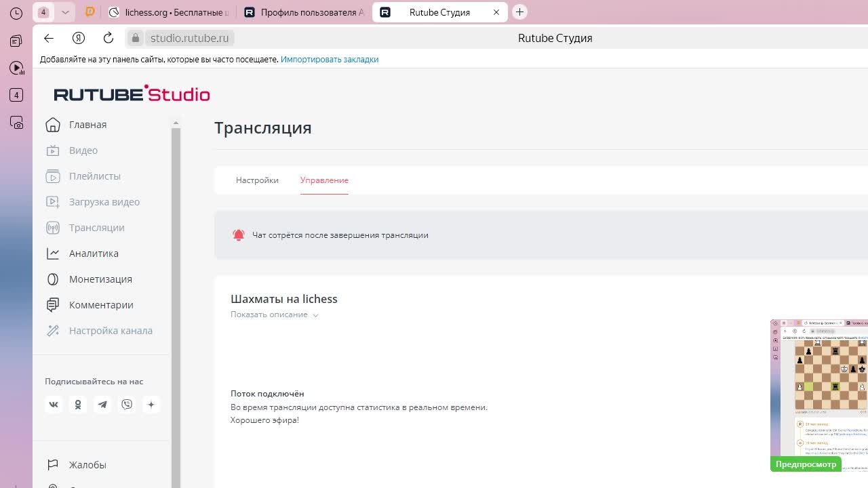Click the Импортировать закладки link
Viewport: 868px width, 488px height.
pyautogui.click(x=330, y=59)
